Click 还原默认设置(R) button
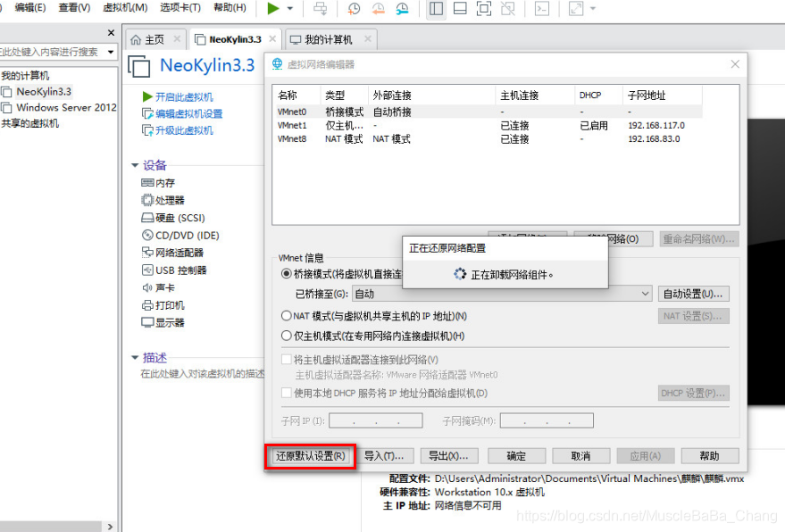 click(x=311, y=456)
